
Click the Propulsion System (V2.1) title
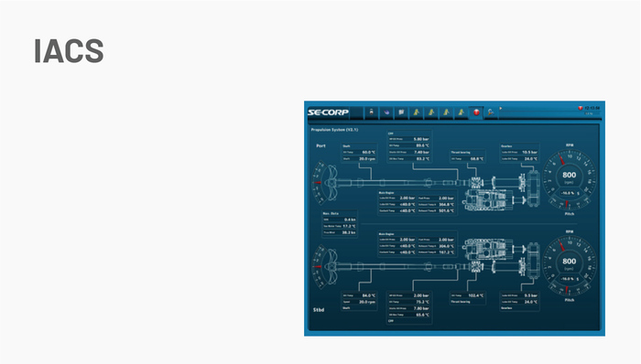pos(334,130)
